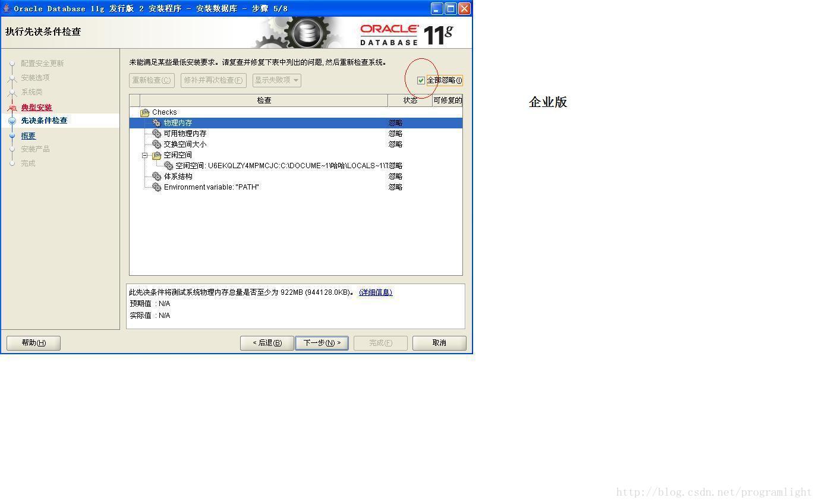Image resolution: width=819 pixels, height=504 pixels.
Task: Select the Checks root row
Action: [x=296, y=112]
